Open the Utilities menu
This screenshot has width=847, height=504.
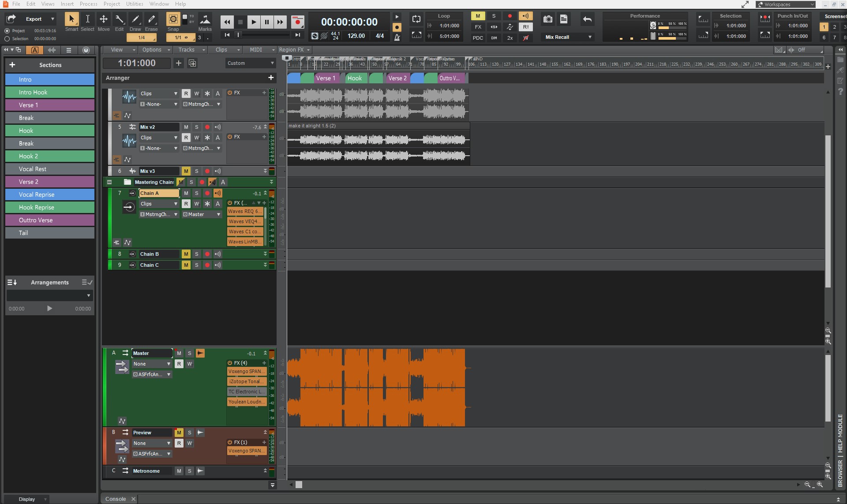pyautogui.click(x=135, y=4)
